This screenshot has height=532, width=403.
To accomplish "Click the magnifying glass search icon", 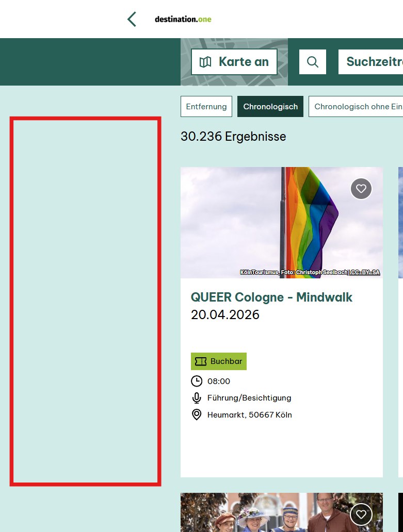I will (x=313, y=62).
